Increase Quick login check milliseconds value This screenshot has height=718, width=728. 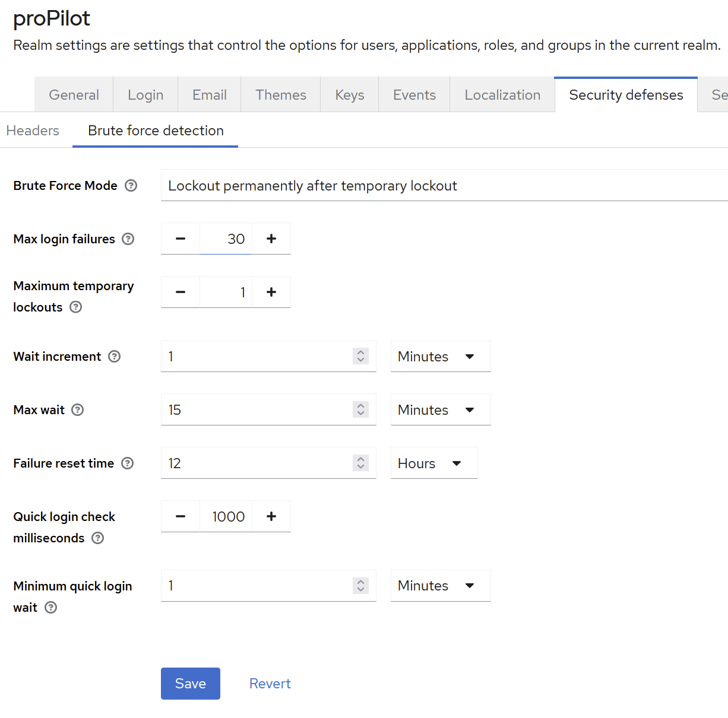(x=271, y=516)
